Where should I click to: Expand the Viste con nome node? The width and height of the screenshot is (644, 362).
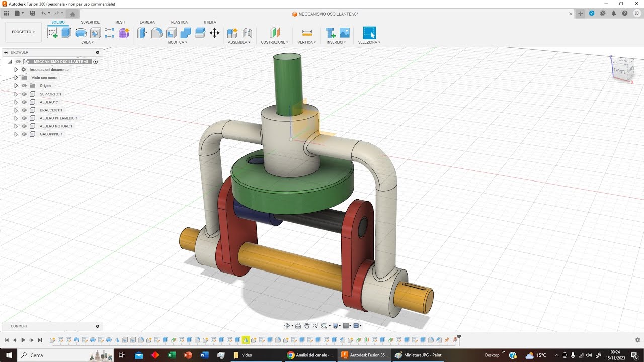click(x=16, y=78)
